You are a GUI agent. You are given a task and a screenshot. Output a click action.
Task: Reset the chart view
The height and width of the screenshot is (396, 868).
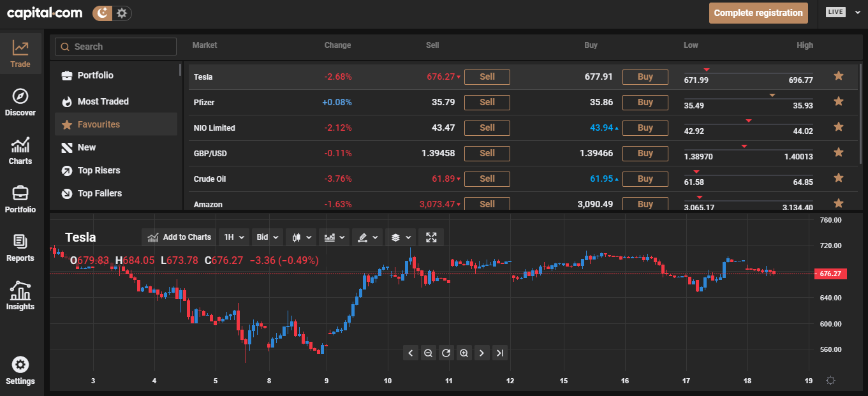(x=446, y=353)
